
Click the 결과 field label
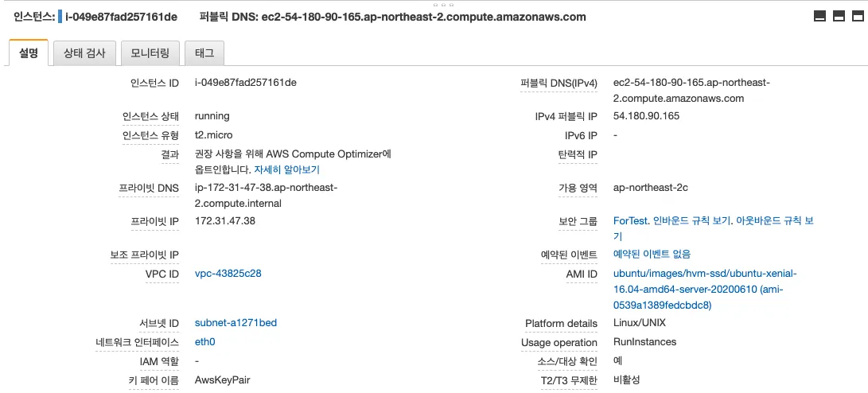[x=170, y=155]
